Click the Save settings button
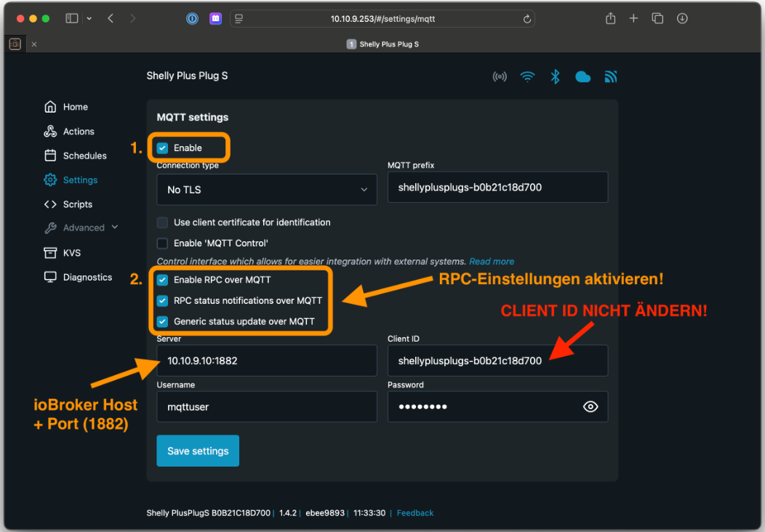765x532 pixels. [198, 451]
